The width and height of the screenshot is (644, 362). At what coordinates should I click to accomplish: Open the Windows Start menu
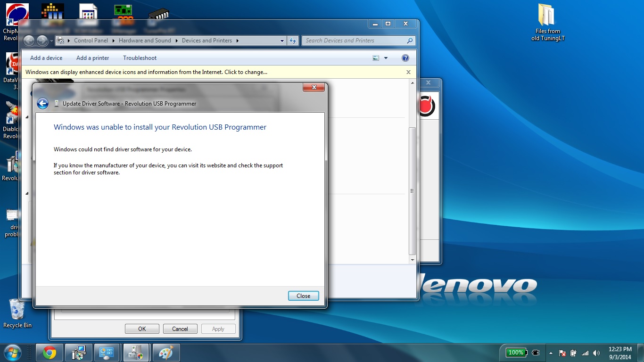tap(12, 353)
